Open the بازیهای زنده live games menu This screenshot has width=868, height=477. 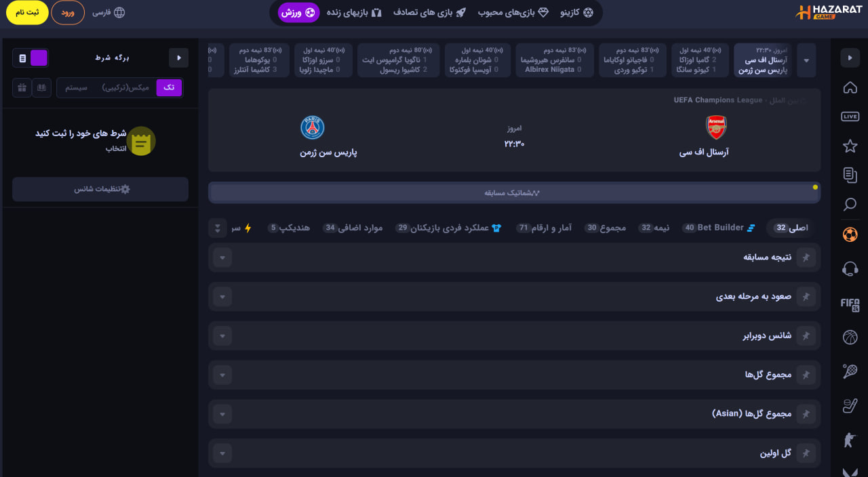tap(355, 12)
